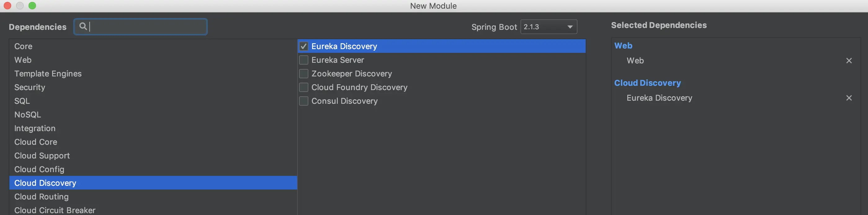
Task: Click the Zookeeper Discovery label
Action: 351,74
